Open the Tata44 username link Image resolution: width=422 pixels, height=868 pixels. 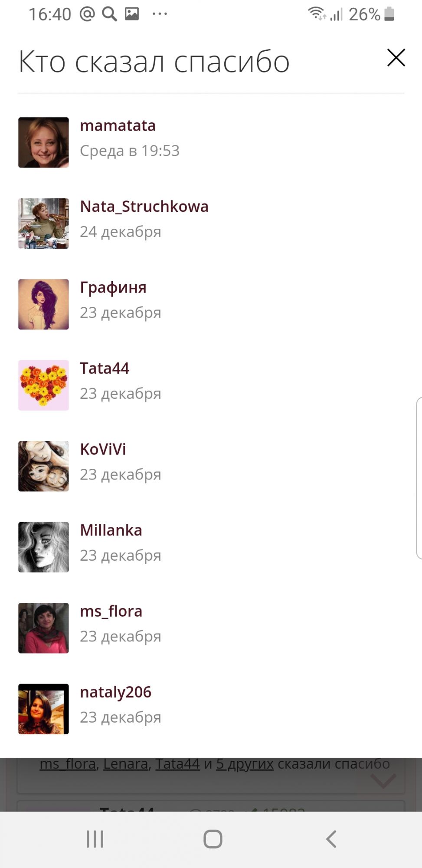pyautogui.click(x=105, y=368)
